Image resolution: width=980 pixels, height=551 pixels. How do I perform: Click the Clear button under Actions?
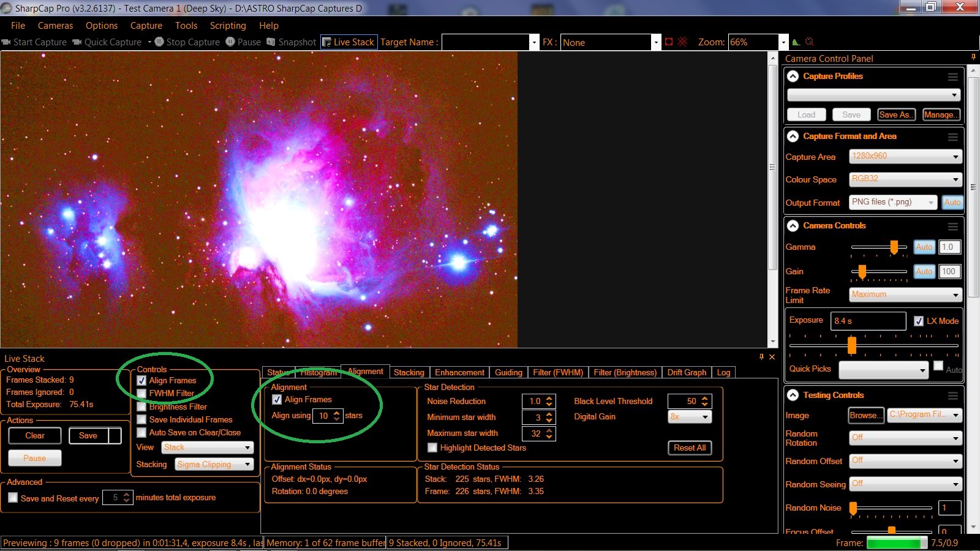click(x=35, y=436)
